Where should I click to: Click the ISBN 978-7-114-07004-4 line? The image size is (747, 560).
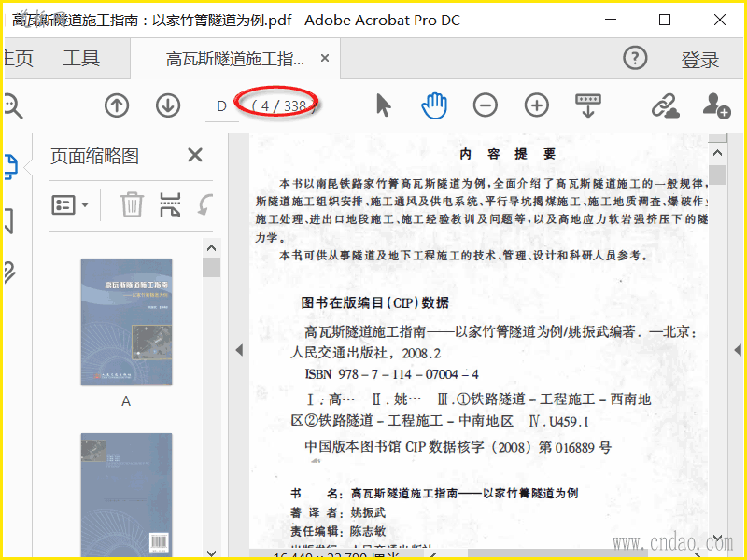point(391,374)
